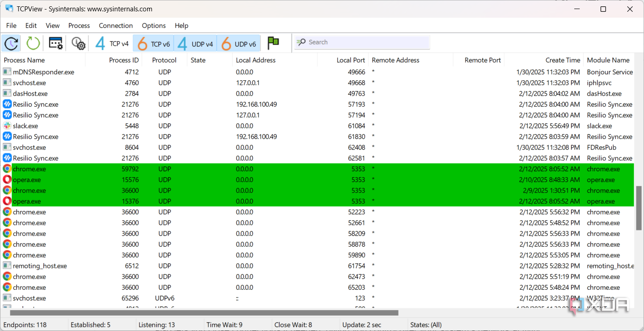Toggle the UDP v6 filter

(239, 44)
